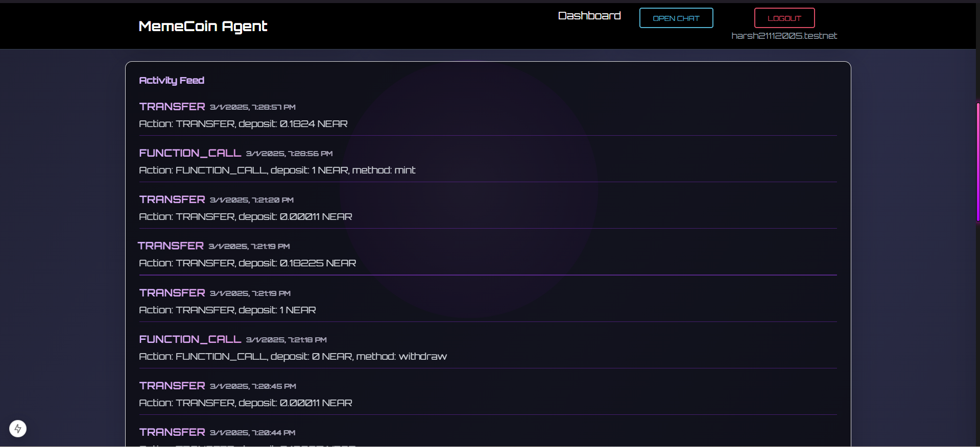Click the harsh21112005.testnet account name
Viewport: 980px width, 447px height.
(x=784, y=36)
